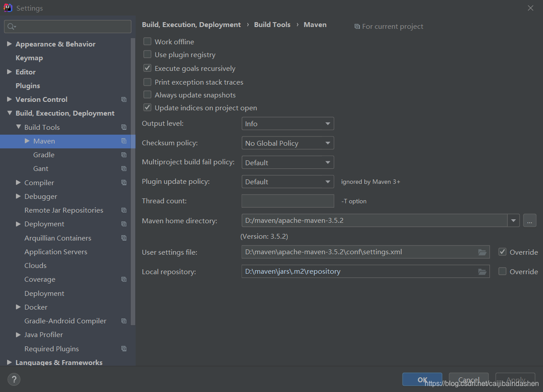Screen dimensions: 543x392
Task: Click the folder icon in Local repository field
Action: tap(482, 272)
